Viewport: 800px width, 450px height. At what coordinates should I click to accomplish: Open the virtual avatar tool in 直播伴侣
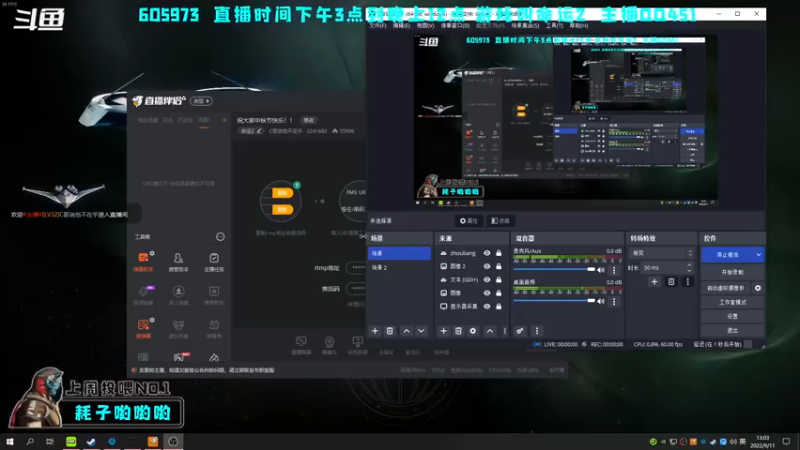coord(178,328)
